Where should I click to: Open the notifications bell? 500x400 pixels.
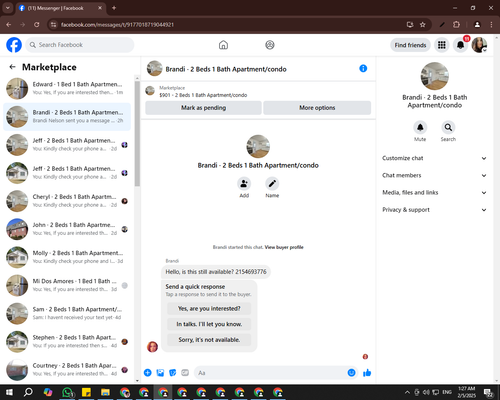[460, 45]
